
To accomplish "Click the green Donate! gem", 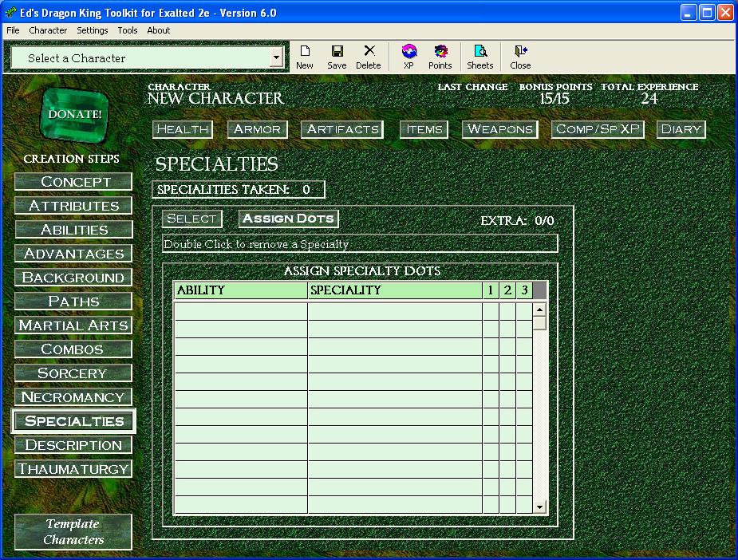I will [75, 114].
